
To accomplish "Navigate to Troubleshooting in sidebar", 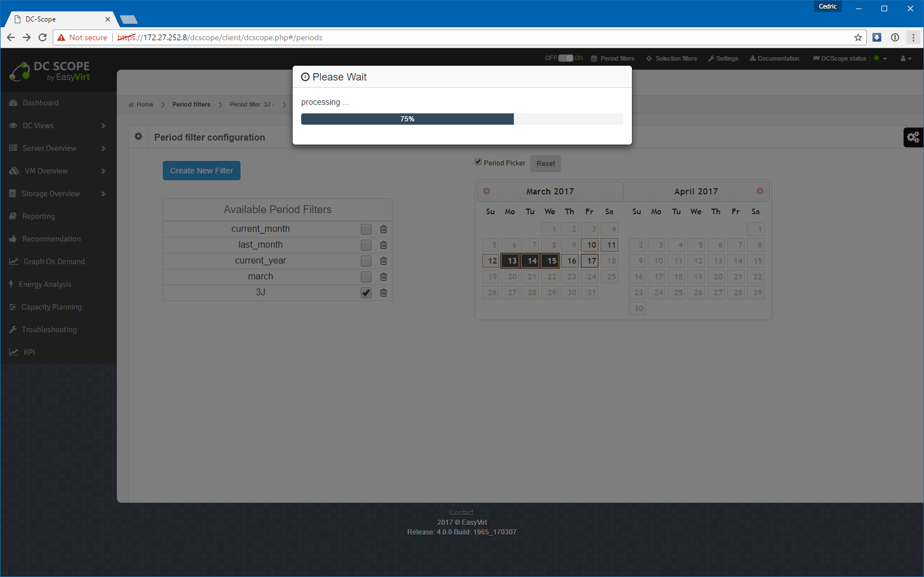I will coord(49,330).
